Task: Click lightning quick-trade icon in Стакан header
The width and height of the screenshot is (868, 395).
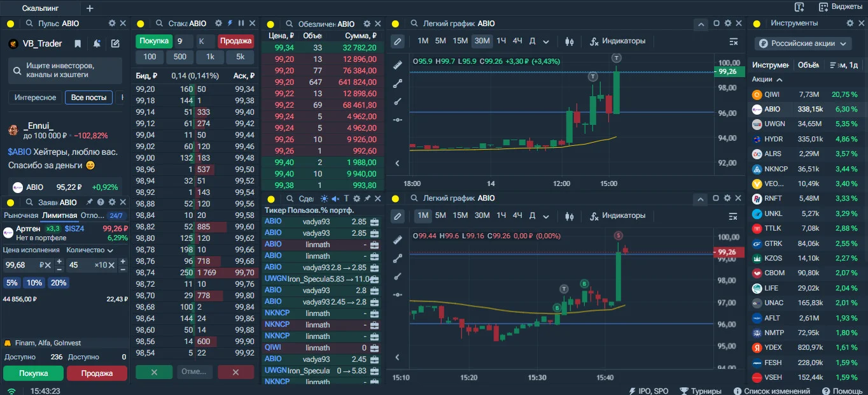Action: tap(230, 23)
